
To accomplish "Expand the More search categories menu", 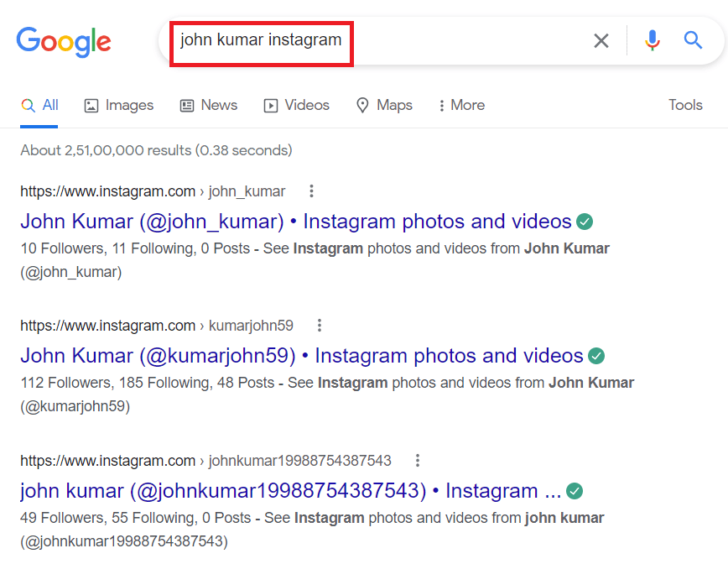I will [x=461, y=106].
